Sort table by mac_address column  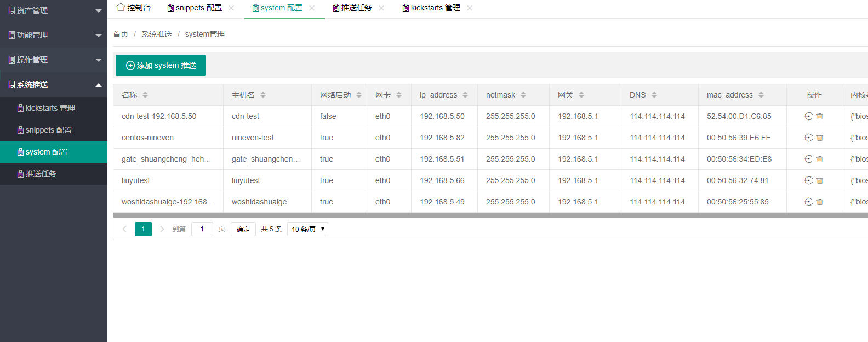click(x=761, y=95)
